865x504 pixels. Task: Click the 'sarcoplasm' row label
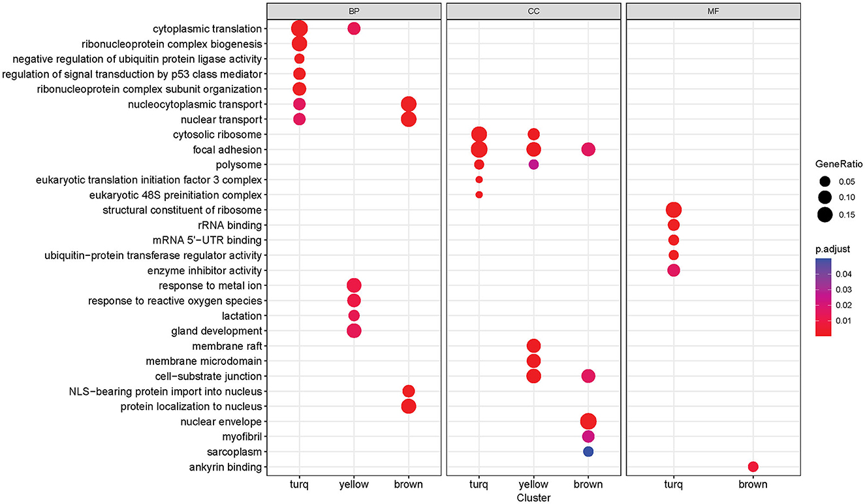coord(236,452)
